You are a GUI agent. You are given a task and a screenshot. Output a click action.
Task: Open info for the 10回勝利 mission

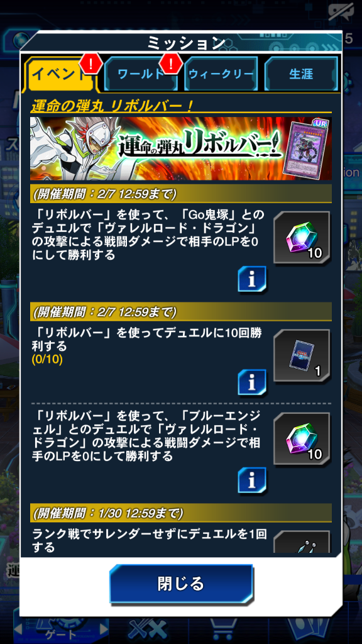point(251,382)
